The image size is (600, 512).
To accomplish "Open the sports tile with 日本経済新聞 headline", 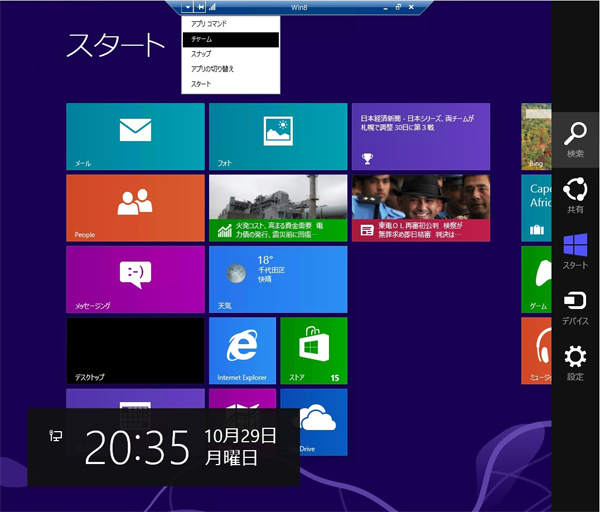I will tap(421, 137).
